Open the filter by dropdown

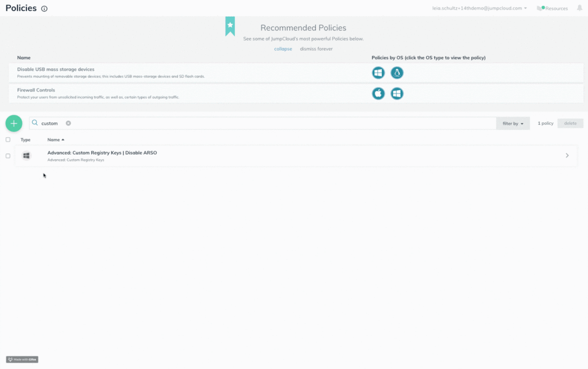pos(513,124)
